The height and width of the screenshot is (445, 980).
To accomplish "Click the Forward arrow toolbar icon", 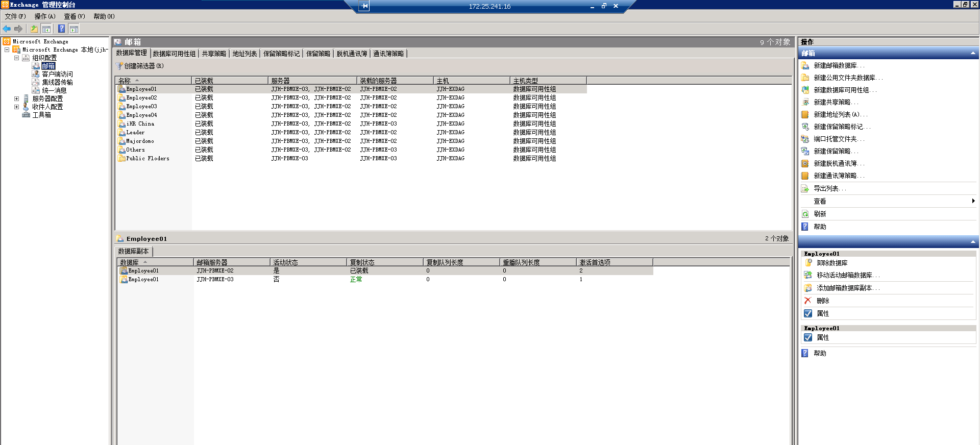I will pos(18,29).
